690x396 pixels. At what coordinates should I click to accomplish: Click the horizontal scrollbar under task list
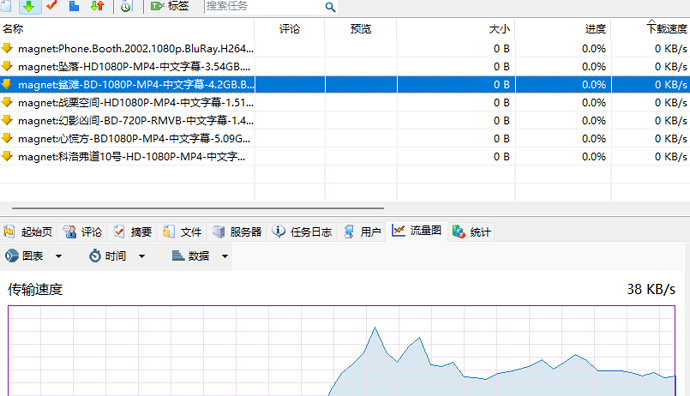point(198,208)
